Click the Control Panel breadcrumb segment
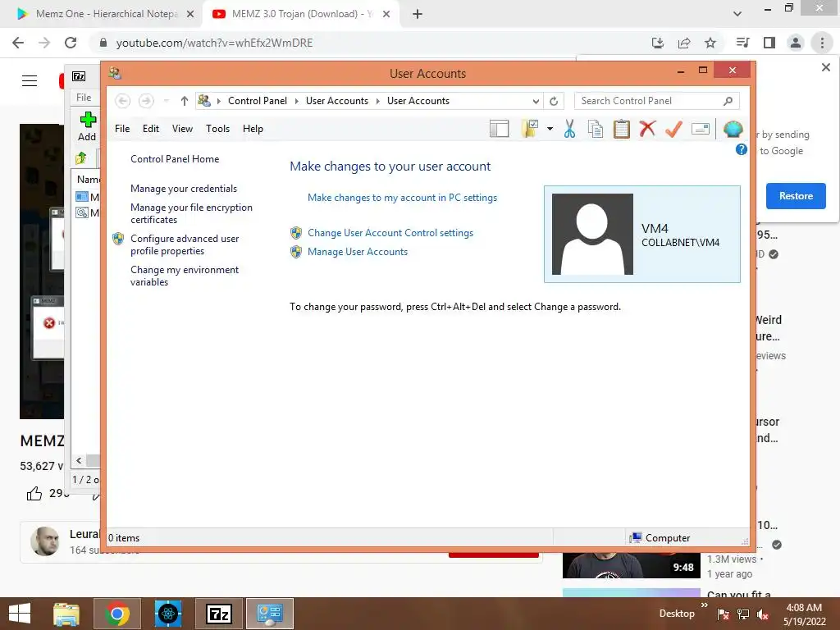 (257, 101)
